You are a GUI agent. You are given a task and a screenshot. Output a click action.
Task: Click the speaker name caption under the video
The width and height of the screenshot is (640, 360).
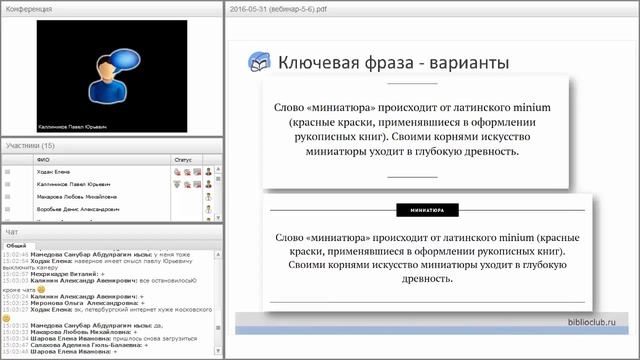(x=72, y=127)
